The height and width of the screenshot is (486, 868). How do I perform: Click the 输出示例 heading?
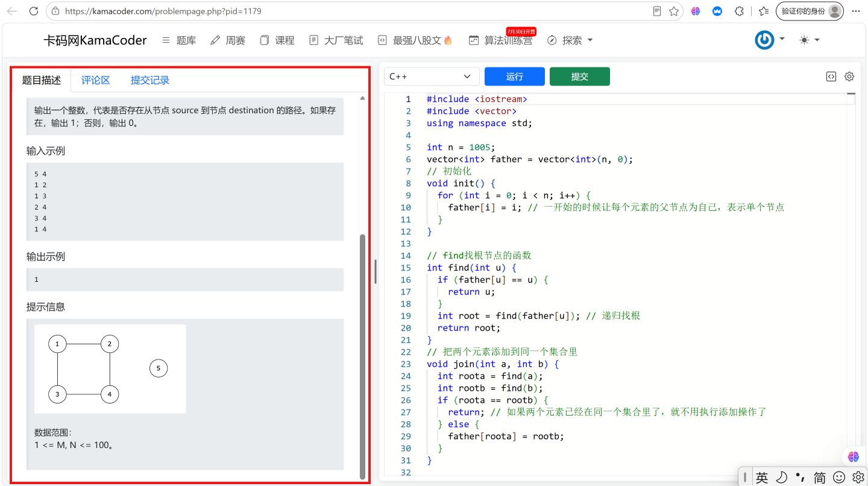pos(46,257)
